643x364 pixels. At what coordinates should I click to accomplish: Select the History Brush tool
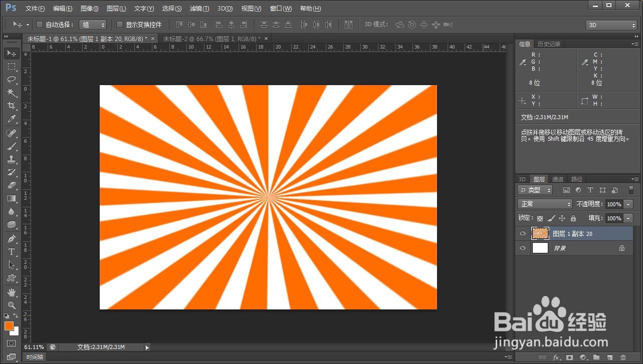pos(12,172)
